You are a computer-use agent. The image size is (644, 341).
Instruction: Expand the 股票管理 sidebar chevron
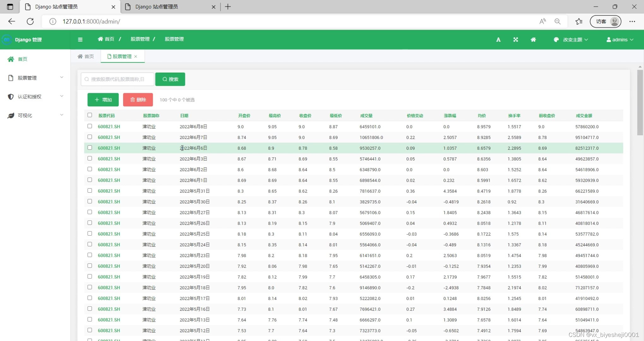coord(62,77)
